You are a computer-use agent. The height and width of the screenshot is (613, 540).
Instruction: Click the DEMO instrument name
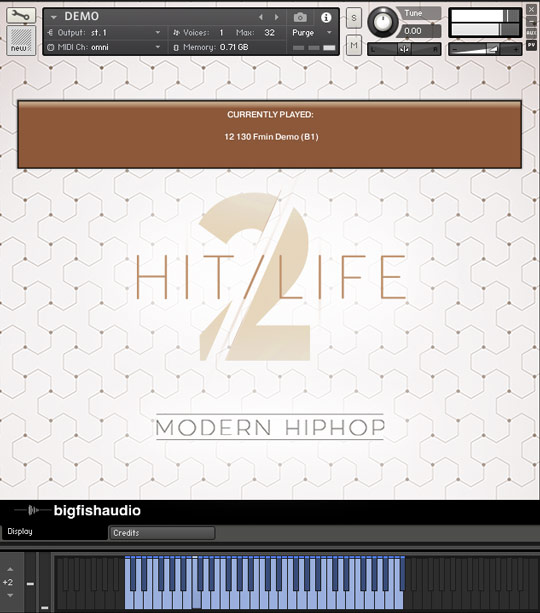tap(82, 16)
